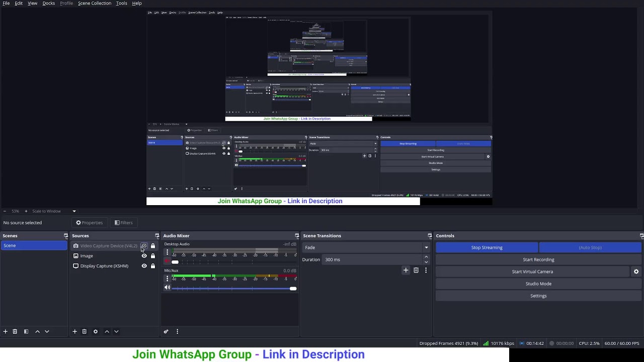Screen dimensions: 644x362
Task: Add a new scene with the plus icon
Action: coord(6,331)
